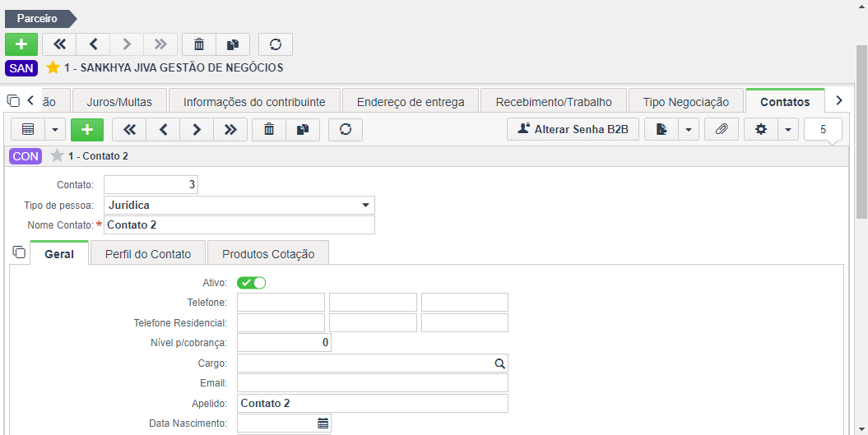
Task: Click third Telefone Residencial field
Action: coord(465,322)
